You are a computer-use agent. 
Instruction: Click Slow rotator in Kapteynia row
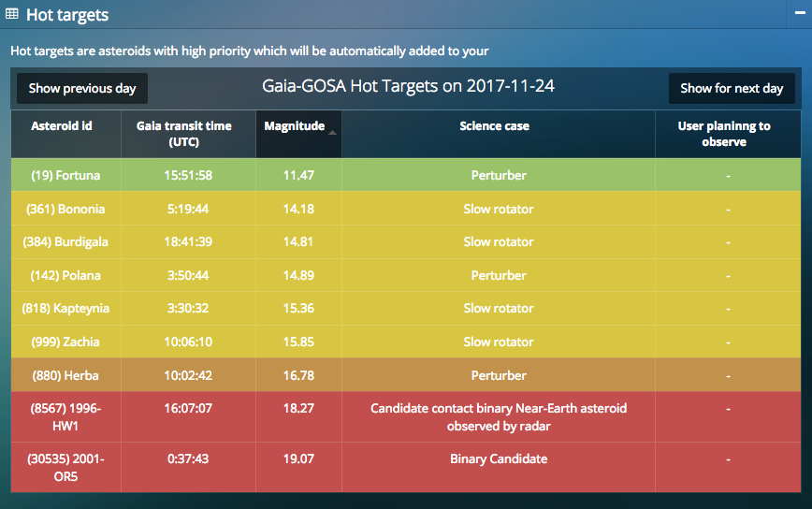[x=499, y=309]
